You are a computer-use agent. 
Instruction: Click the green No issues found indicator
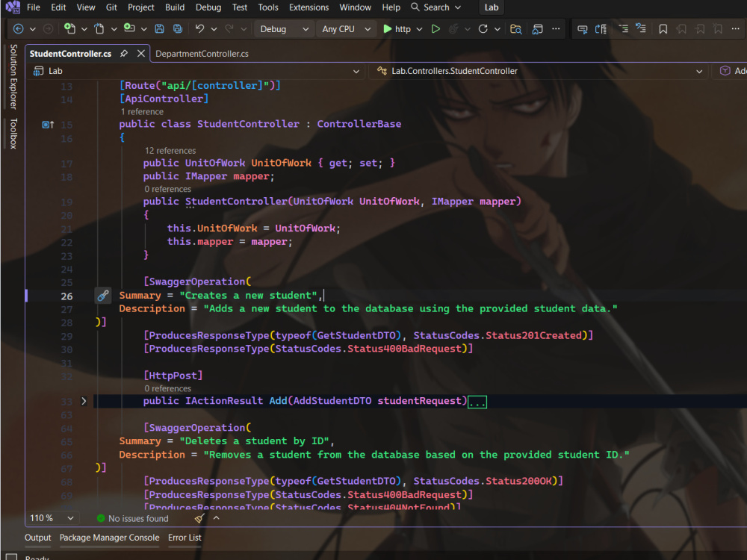[133, 519]
